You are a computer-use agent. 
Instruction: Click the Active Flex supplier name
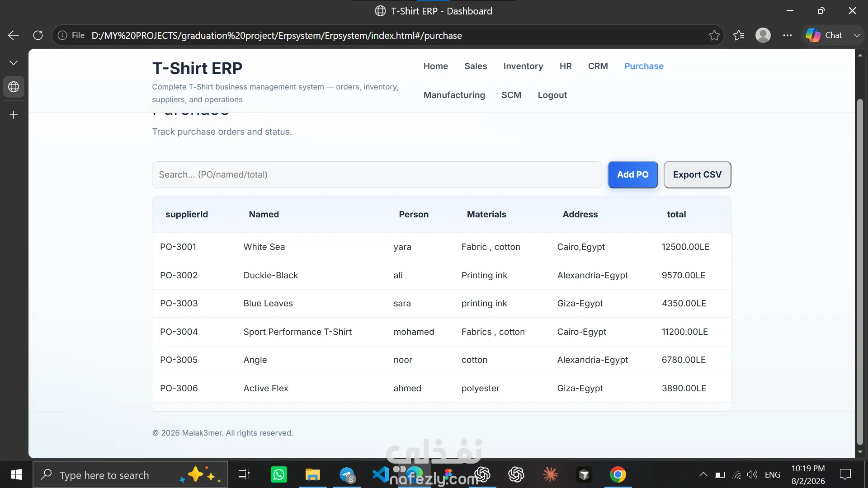point(266,388)
